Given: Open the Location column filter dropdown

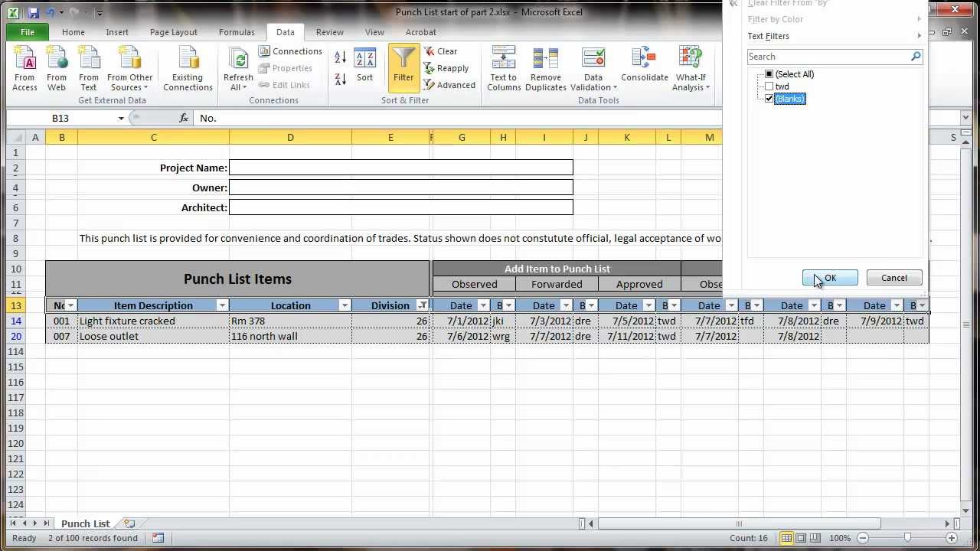Looking at the screenshot, I should pos(345,305).
